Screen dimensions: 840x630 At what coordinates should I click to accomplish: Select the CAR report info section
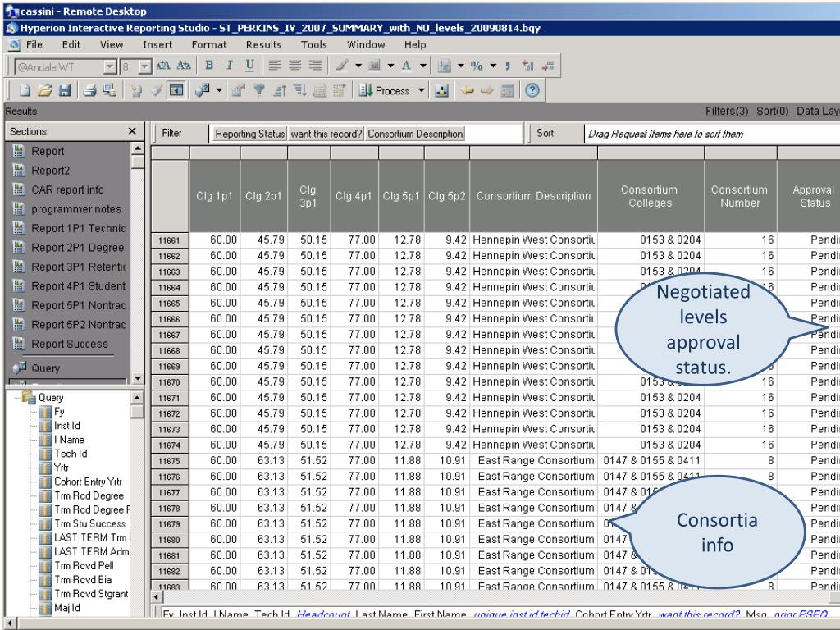tap(66, 190)
